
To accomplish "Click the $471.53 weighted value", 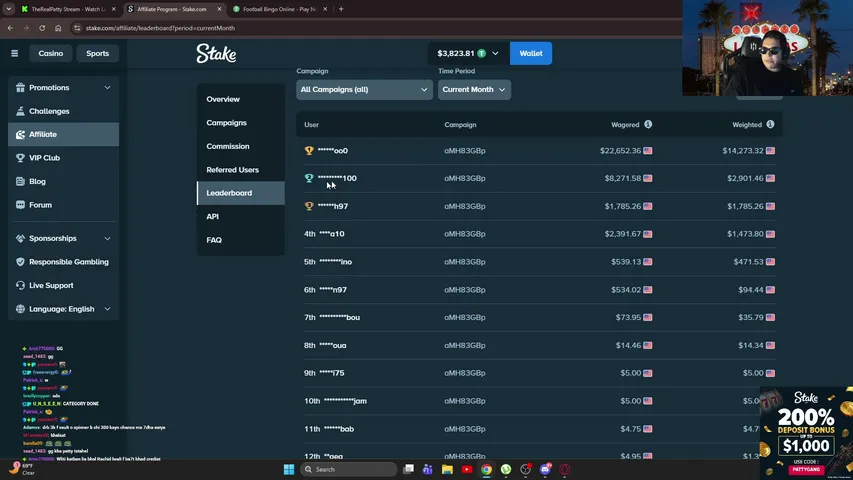I will pyautogui.click(x=748, y=262).
